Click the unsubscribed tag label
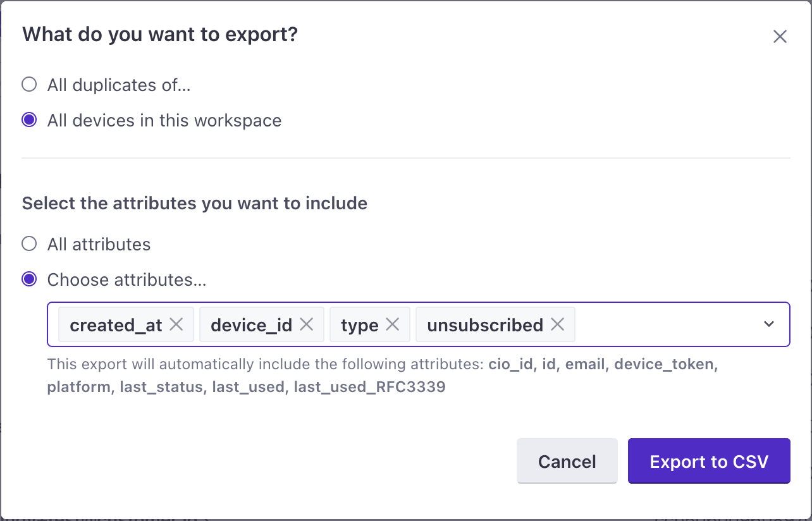The height and width of the screenshot is (521, 812). pos(484,325)
